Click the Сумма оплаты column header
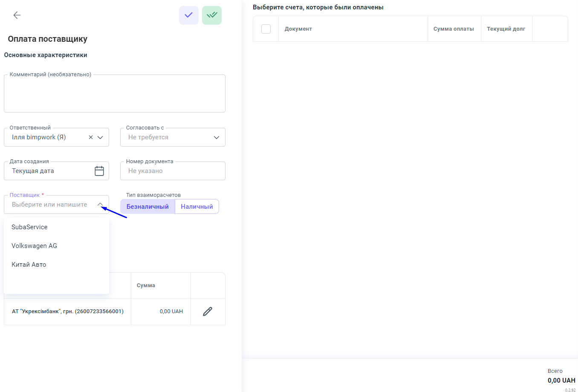This screenshot has height=392, width=578. tap(454, 29)
